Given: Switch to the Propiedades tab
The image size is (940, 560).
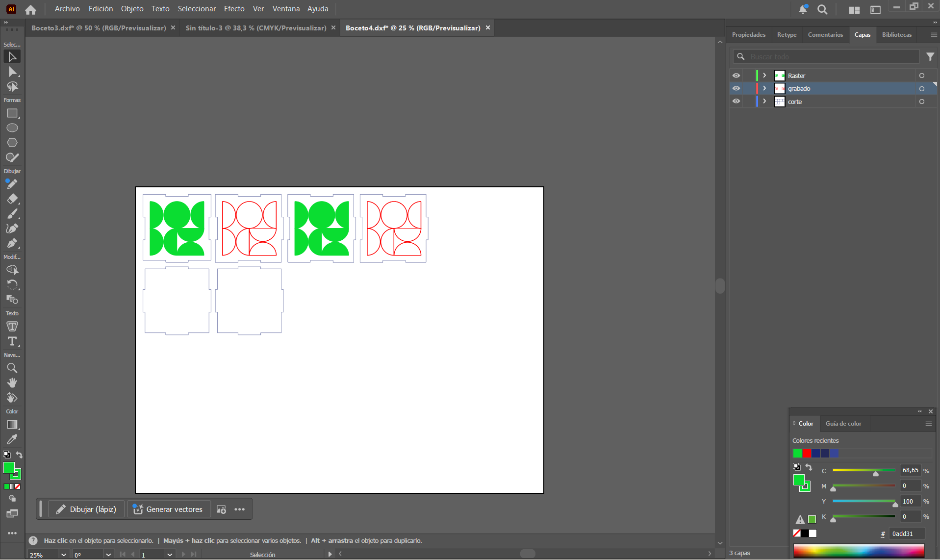Looking at the screenshot, I should [x=748, y=35].
